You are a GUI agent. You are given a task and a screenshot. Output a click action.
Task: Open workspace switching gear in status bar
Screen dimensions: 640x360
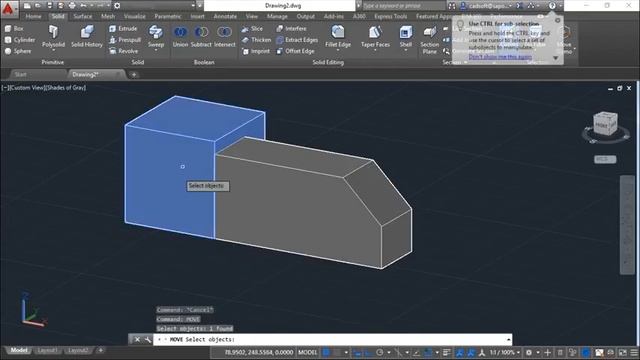(x=529, y=352)
